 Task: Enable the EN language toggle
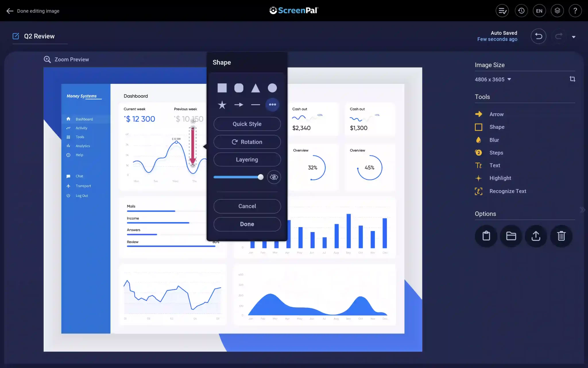coord(539,11)
